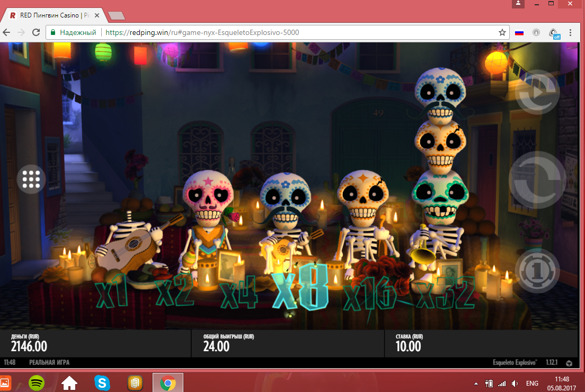This screenshot has width=585, height=392.
Task: Open the yellow notes app in taskbar
Action: (x=135, y=383)
